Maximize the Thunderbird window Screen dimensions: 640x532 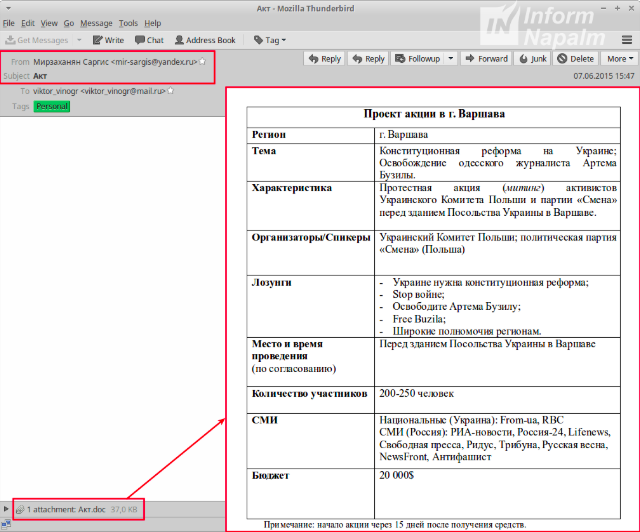tap(618, 8)
